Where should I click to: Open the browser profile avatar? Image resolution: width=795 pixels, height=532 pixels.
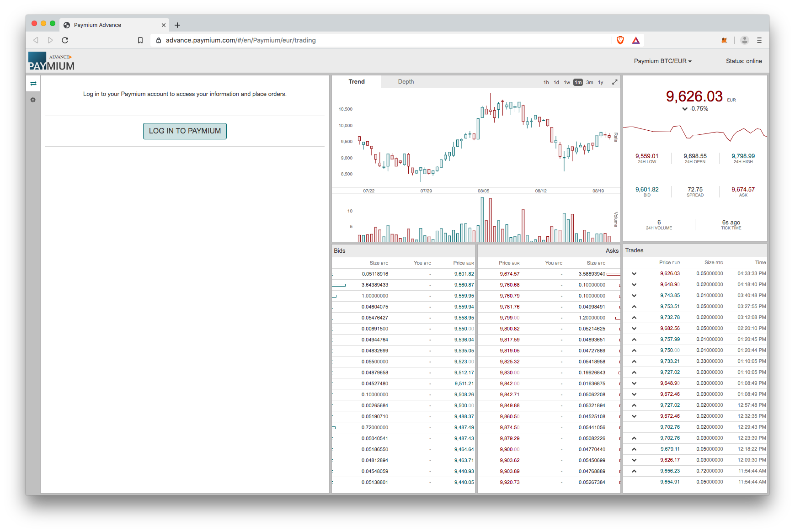coord(745,40)
